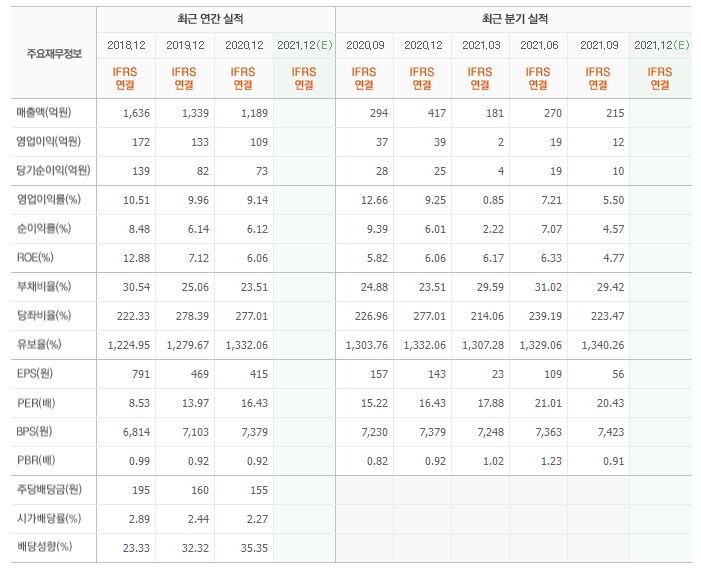Click the 4.77 ROE value for 2021.09
Screen dimensions: 701x570
coord(613,258)
